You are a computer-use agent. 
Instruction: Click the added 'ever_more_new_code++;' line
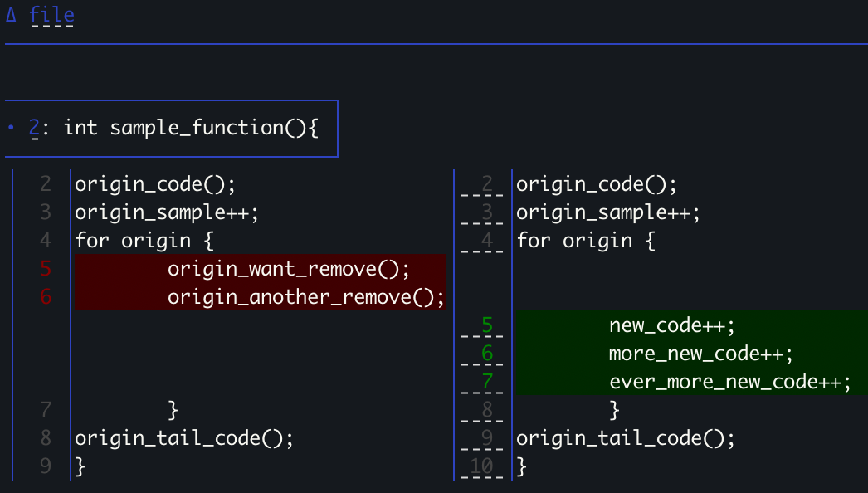point(730,382)
